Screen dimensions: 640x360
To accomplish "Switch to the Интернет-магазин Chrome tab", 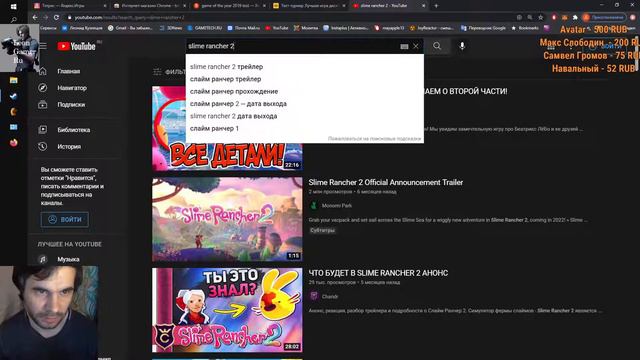I will (x=150, y=6).
